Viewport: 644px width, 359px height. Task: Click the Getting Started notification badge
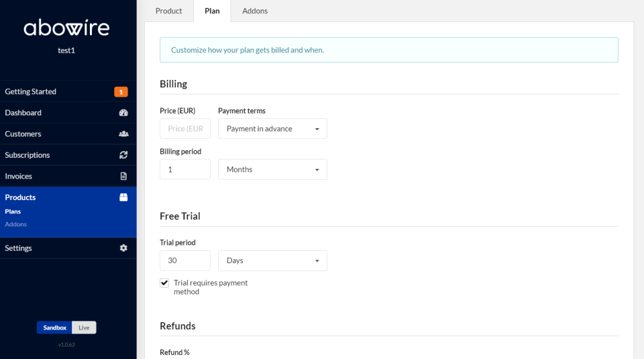[x=121, y=92]
